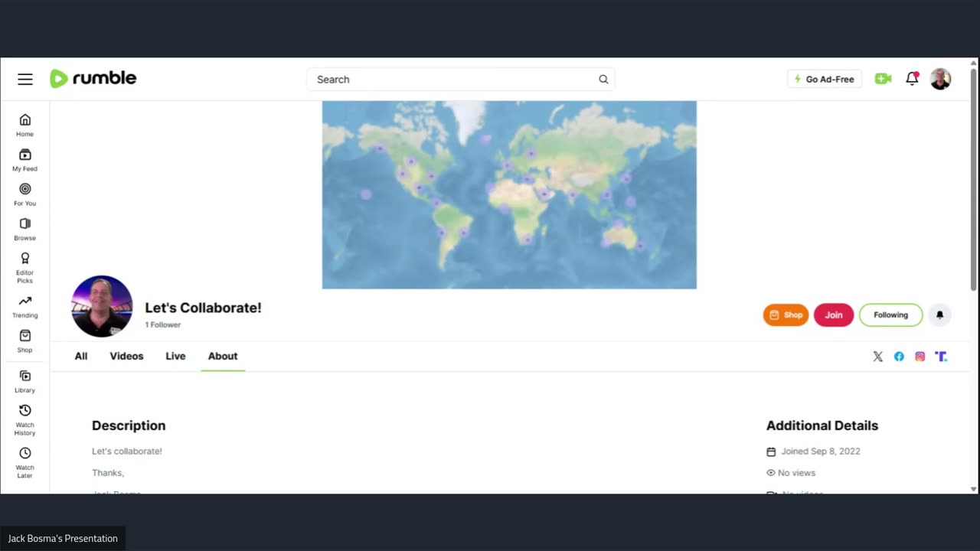The image size is (980, 551).
Task: Open Watch Later in sidebar
Action: click(25, 462)
